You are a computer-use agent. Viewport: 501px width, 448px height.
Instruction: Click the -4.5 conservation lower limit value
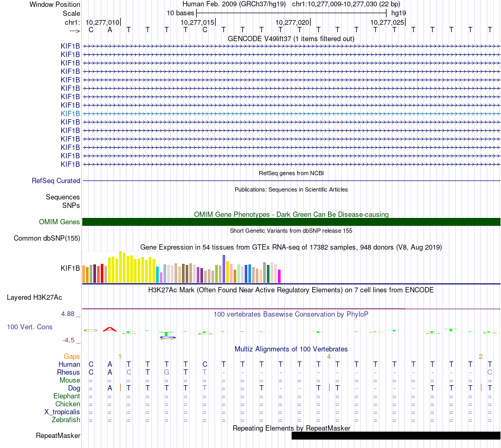tap(69, 340)
